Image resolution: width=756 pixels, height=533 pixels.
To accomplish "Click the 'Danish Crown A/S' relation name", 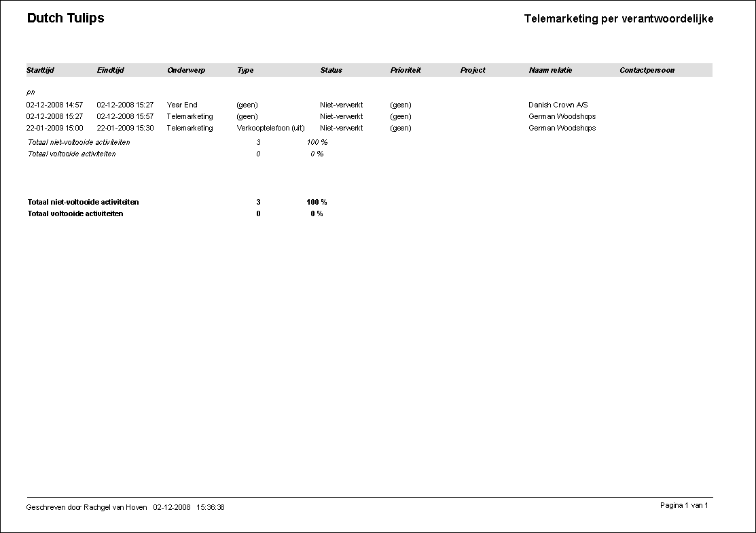I will tap(558, 105).
